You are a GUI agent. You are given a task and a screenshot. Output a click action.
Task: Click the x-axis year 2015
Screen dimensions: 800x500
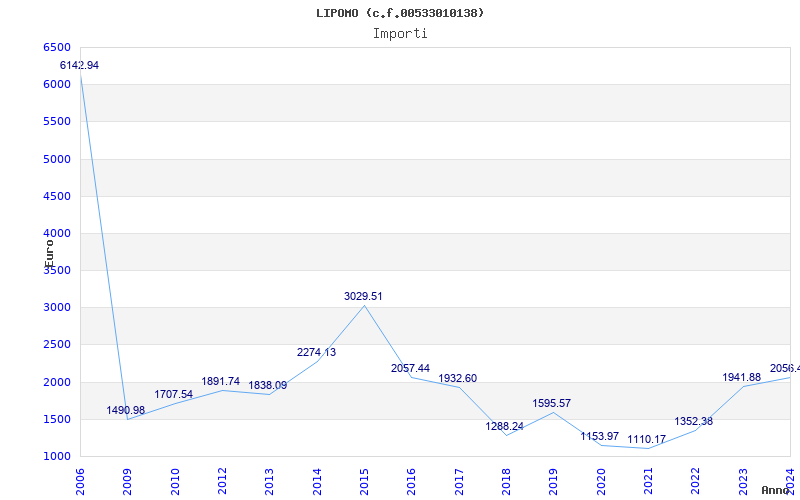point(364,481)
